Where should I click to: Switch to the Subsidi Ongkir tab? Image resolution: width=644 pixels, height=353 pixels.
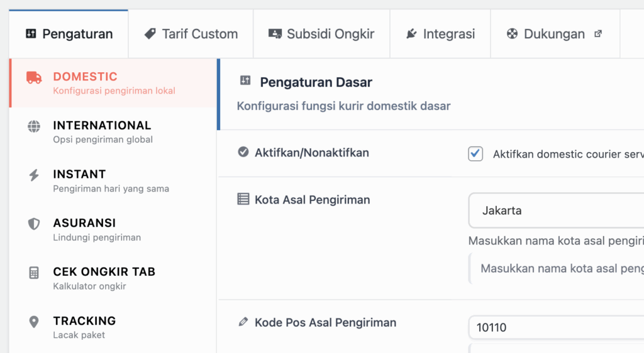[x=321, y=34]
